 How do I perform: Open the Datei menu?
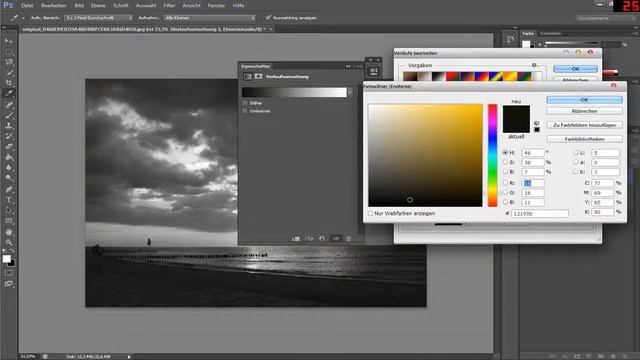(x=27, y=6)
